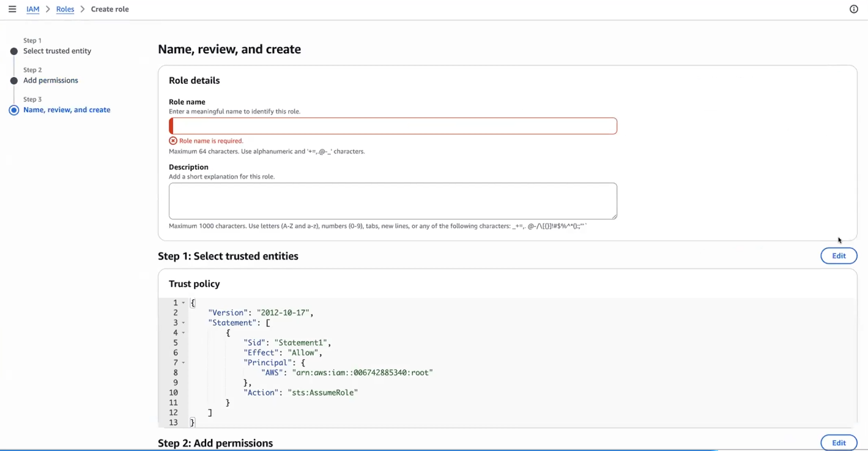Screen dimensions: 868x451
Task: Go to Roles breadcrumb link
Action: coord(65,9)
